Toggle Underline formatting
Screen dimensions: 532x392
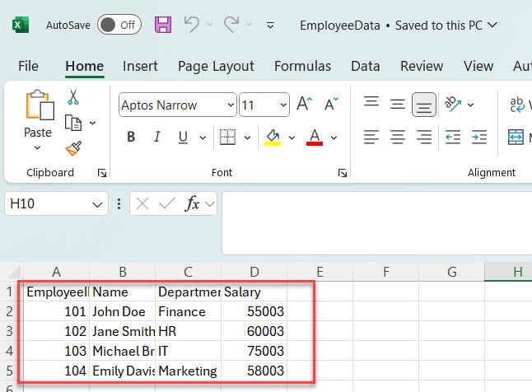coord(183,137)
